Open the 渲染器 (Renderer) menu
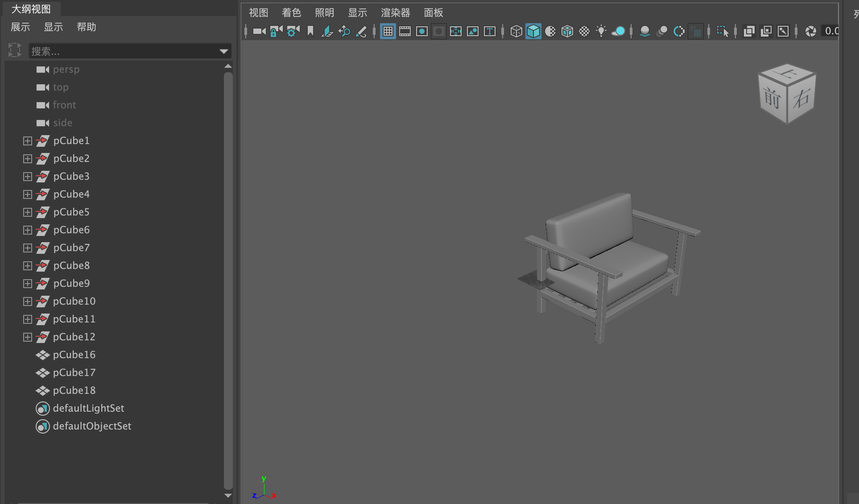 coord(395,13)
